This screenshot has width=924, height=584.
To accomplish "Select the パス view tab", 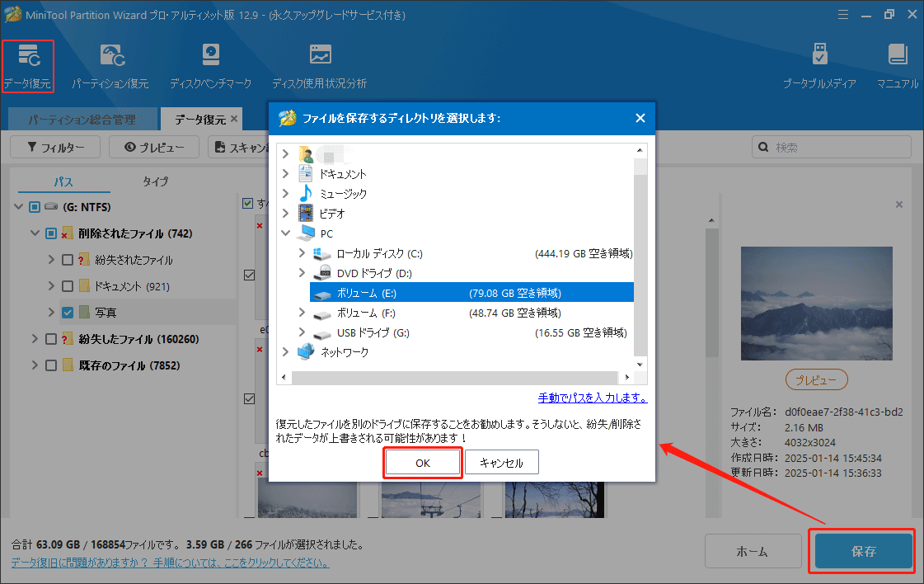I will pyautogui.click(x=63, y=181).
